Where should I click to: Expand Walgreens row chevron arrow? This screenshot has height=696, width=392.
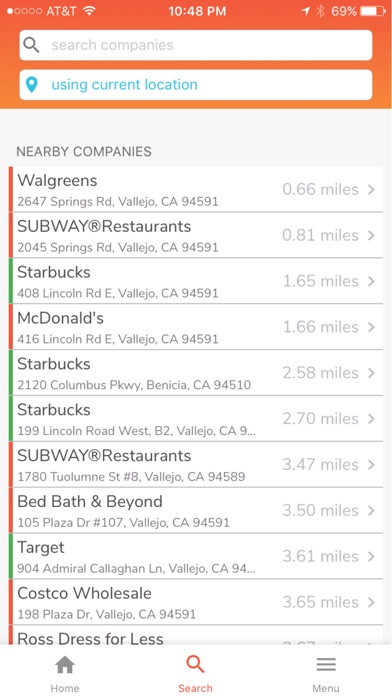(x=371, y=190)
